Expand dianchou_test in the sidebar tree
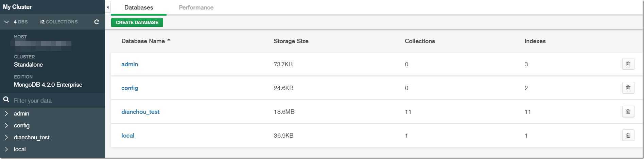 [6, 137]
